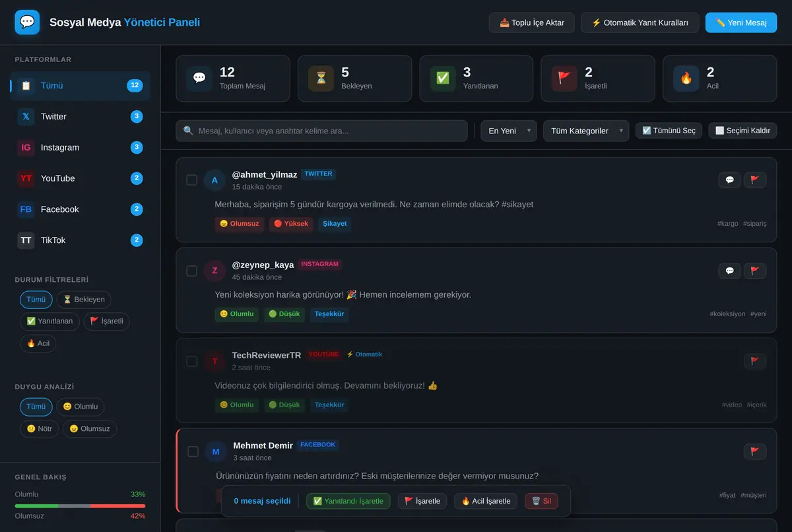This screenshot has height=532, width=792.
Task: Click the Bekleyen hourglass stat icon
Action: 321,78
